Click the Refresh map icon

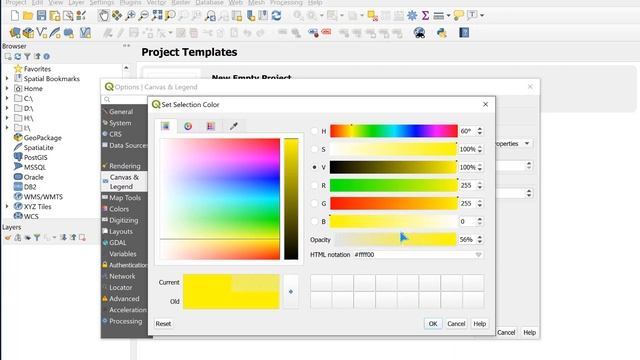click(276, 16)
